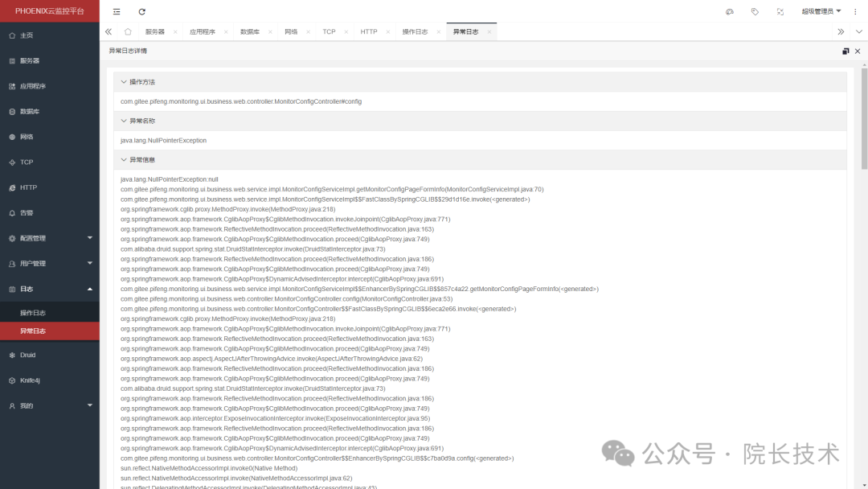Click the dialog vertical scrollbar thumb
This screenshot has width=868, height=489.
[864, 119]
